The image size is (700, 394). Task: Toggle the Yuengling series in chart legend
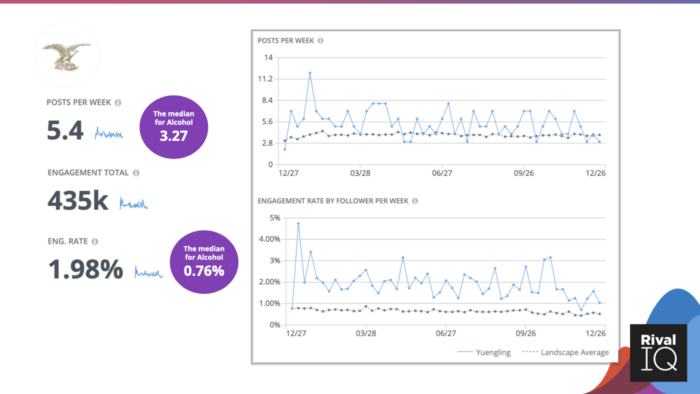(484, 352)
